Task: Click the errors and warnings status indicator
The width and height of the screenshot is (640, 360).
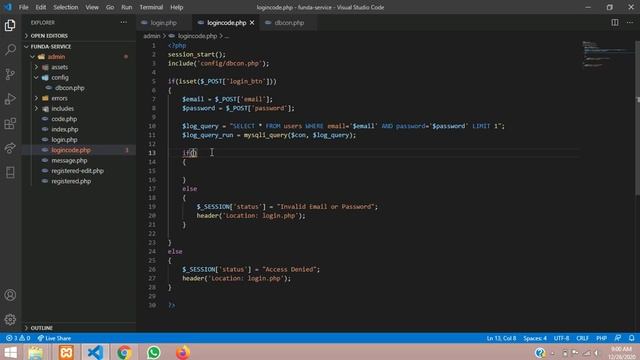Action: [18, 338]
